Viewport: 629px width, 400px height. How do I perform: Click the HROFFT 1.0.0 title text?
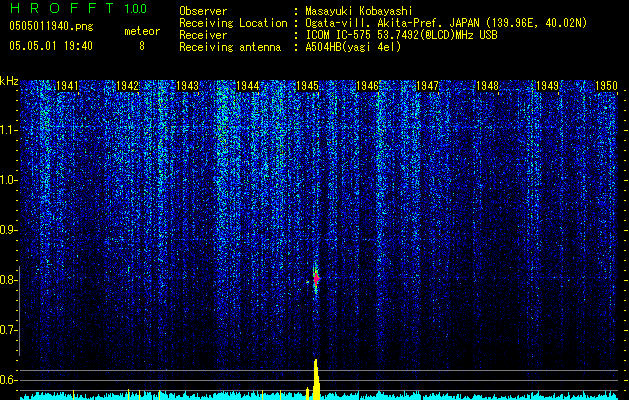[78, 8]
